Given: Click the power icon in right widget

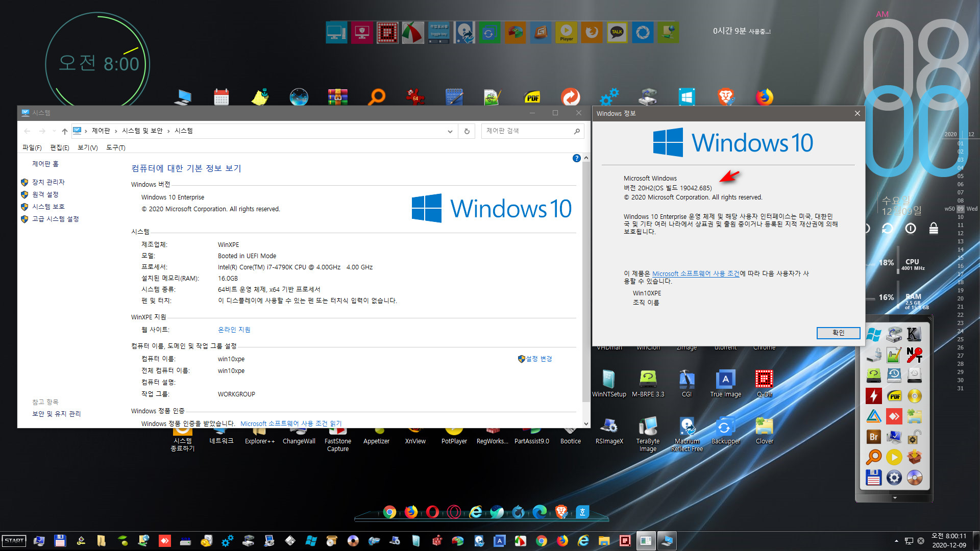Looking at the screenshot, I should pos(911,228).
